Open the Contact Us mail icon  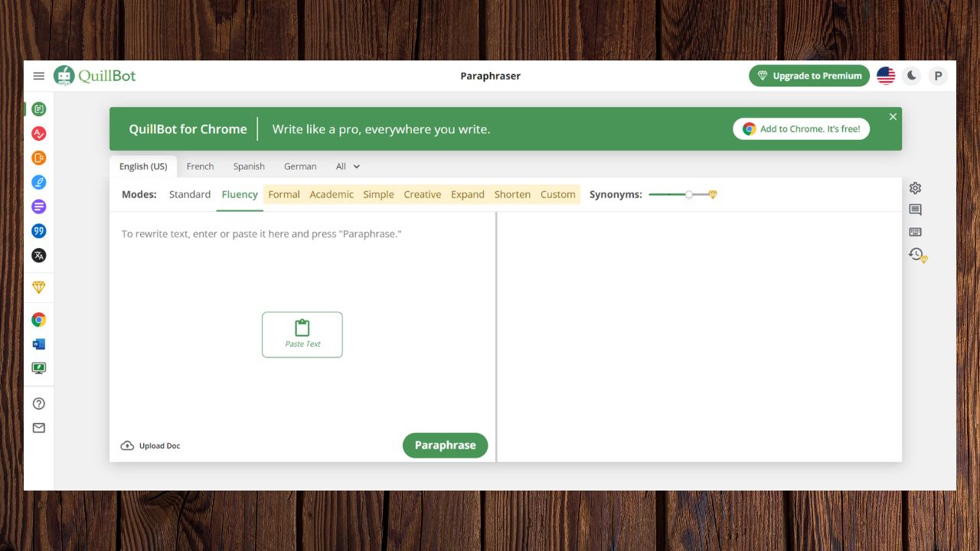click(x=39, y=428)
